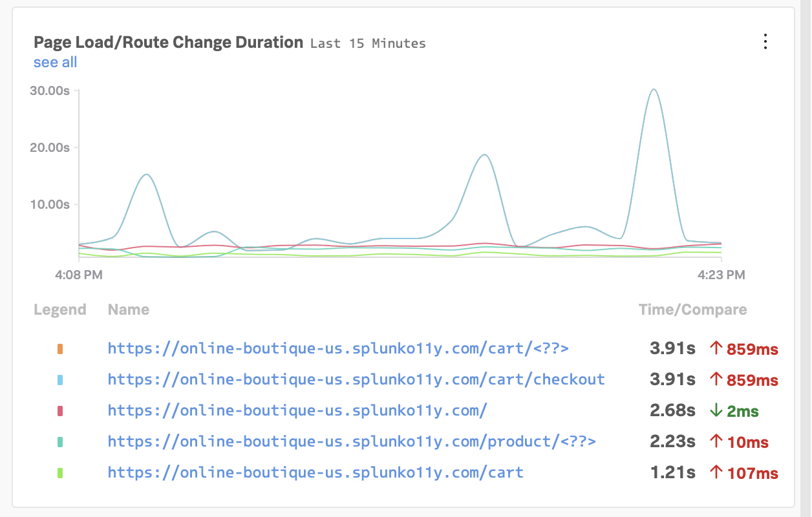Image resolution: width=812 pixels, height=517 pixels.
Task: Click the green legend swatch for /cart
Action: [x=60, y=473]
